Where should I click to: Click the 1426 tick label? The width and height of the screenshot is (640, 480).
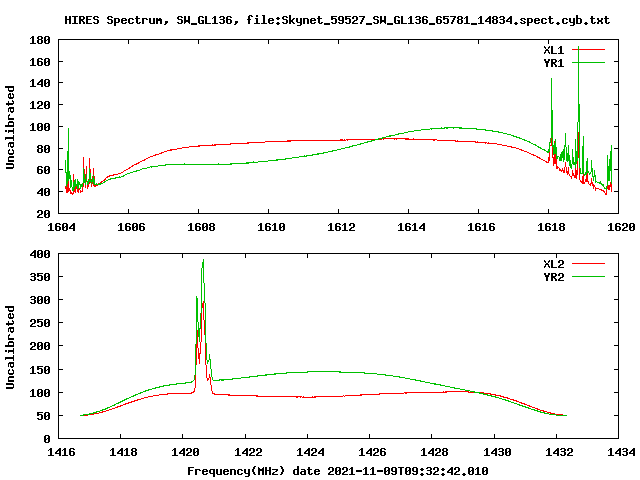pos(372,452)
